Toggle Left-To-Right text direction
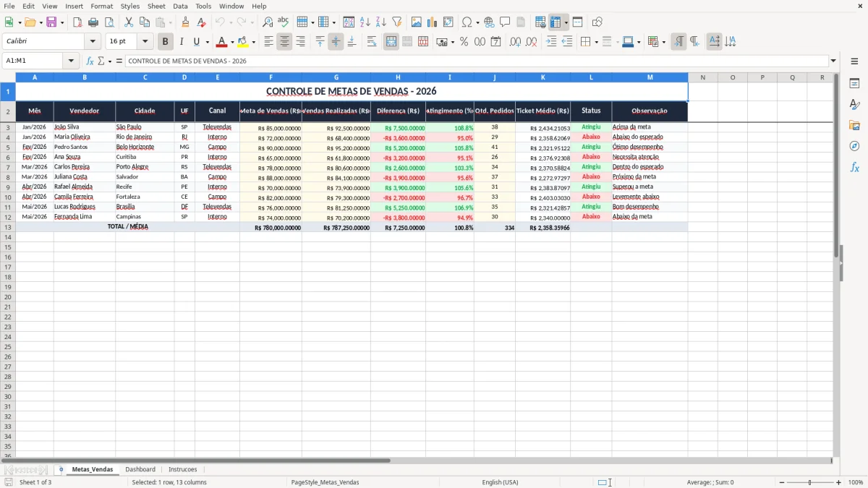 (678, 42)
